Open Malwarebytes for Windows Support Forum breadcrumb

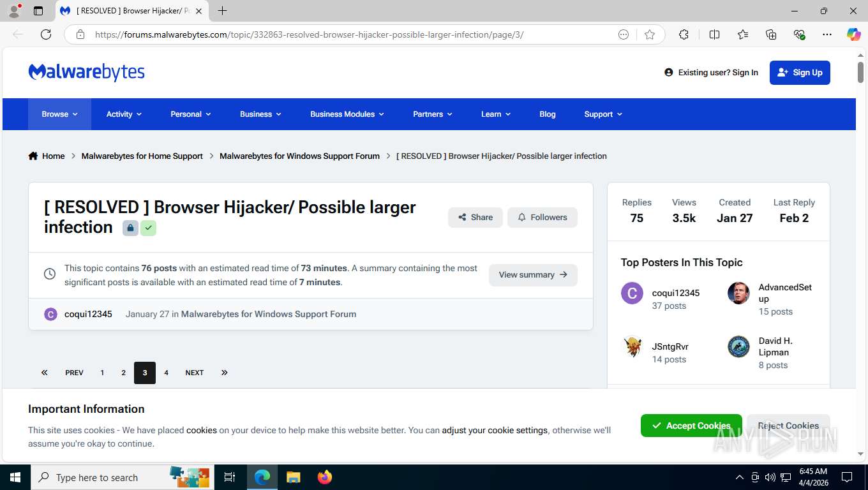pyautogui.click(x=299, y=156)
